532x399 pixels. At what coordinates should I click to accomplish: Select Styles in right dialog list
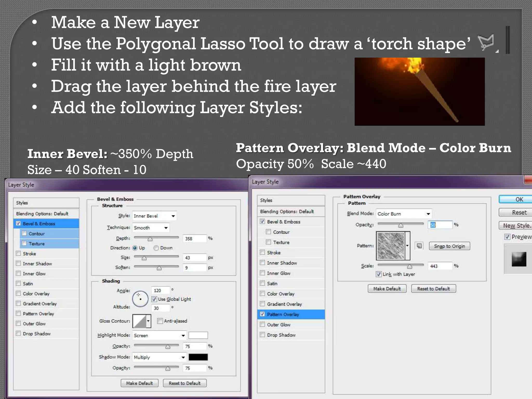point(291,200)
